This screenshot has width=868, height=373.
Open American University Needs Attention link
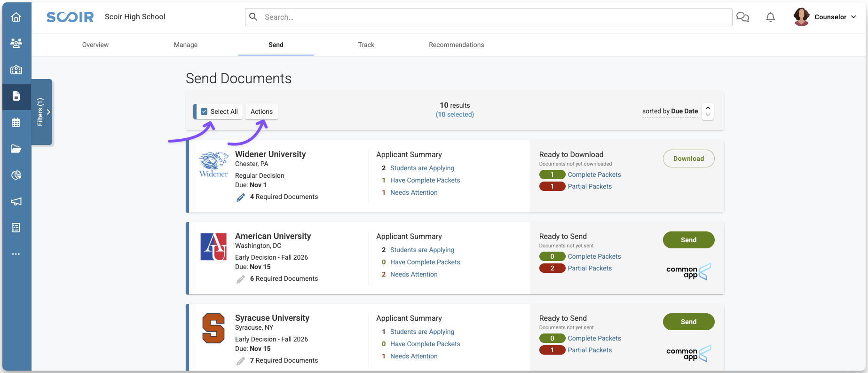point(414,274)
